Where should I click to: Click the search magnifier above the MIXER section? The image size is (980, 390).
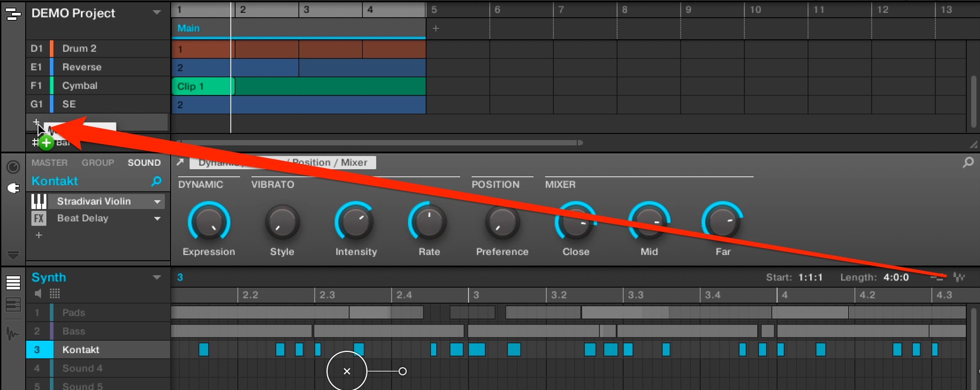(x=968, y=163)
